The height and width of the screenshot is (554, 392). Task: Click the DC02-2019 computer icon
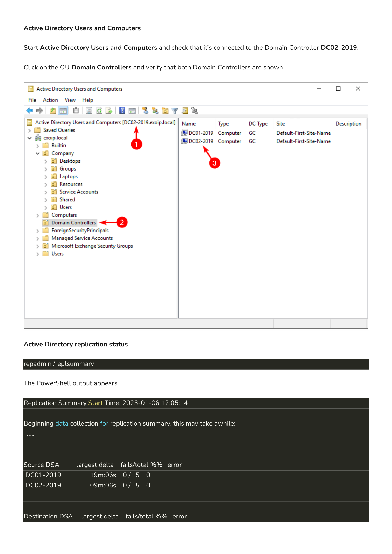184,141
